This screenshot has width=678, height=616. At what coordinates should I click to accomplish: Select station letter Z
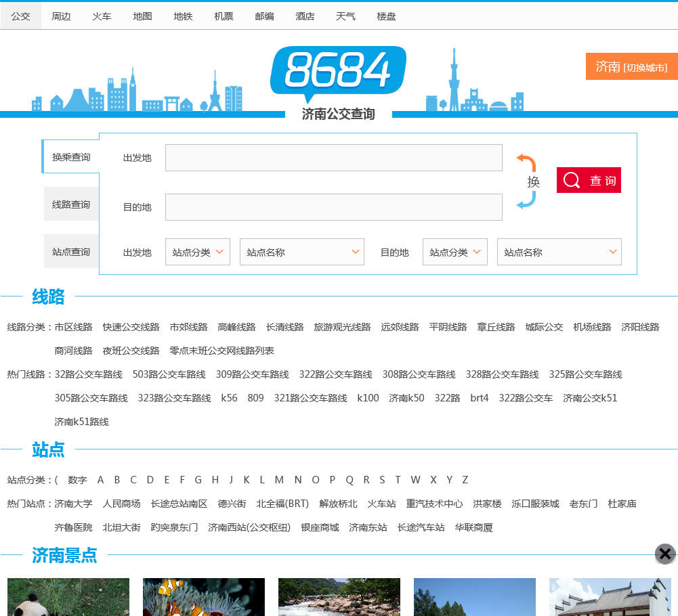[465, 480]
